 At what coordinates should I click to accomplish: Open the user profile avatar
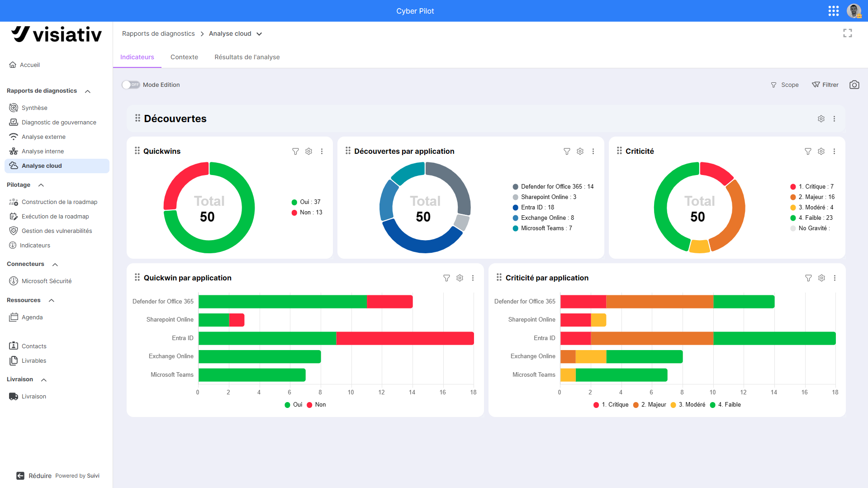pyautogui.click(x=854, y=11)
